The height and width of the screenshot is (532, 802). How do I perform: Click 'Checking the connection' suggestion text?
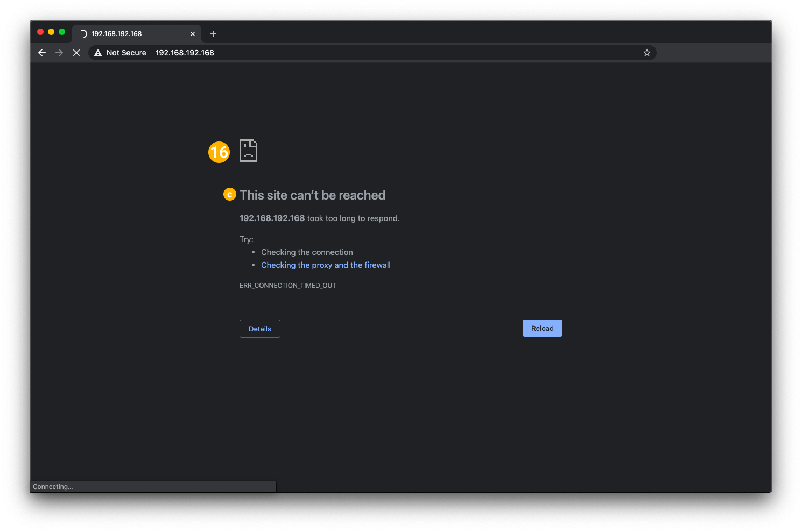pos(307,252)
